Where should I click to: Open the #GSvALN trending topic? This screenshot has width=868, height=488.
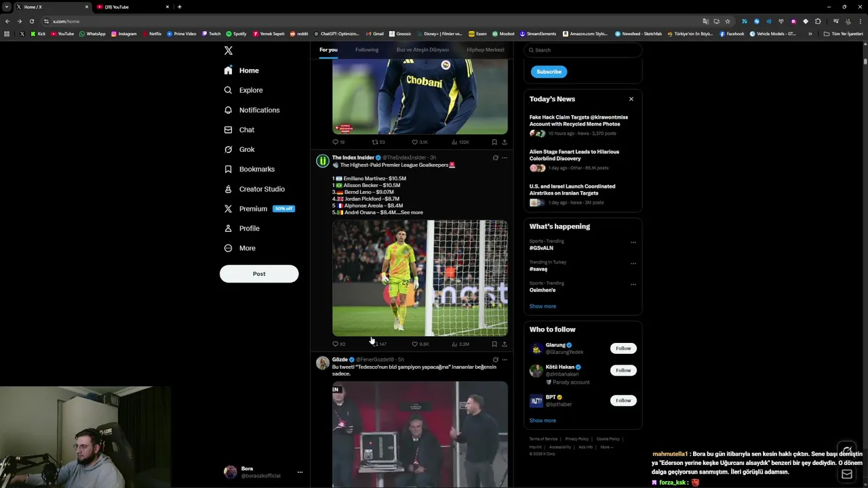click(x=541, y=248)
